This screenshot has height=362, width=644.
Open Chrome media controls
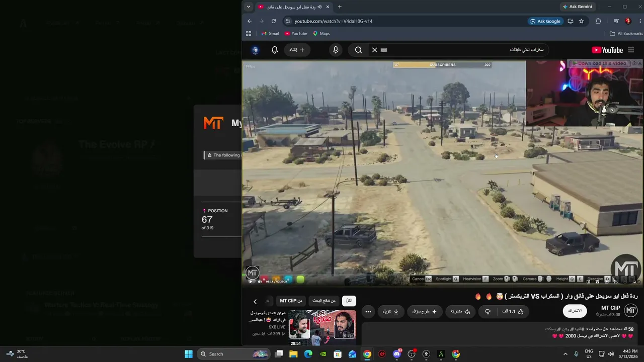tap(616, 21)
